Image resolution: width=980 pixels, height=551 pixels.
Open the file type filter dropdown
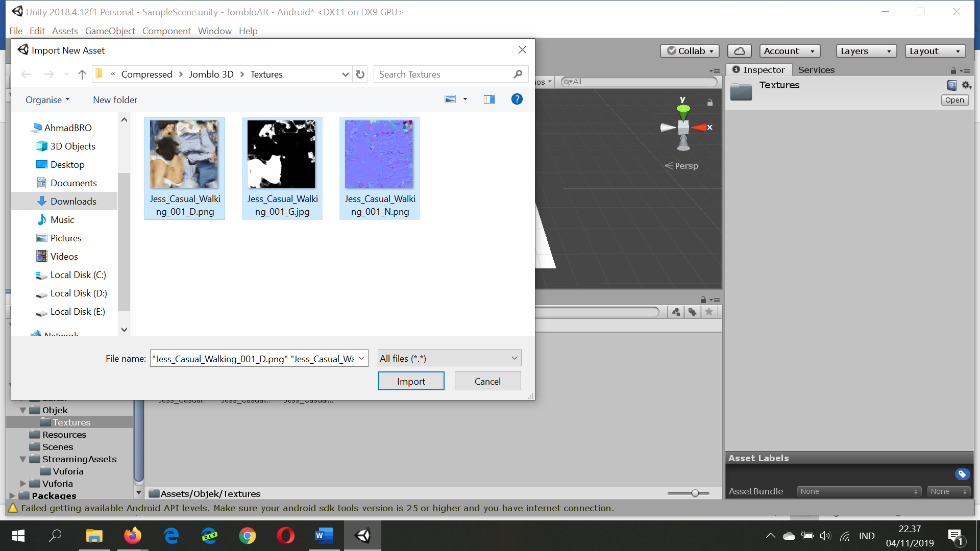449,359
